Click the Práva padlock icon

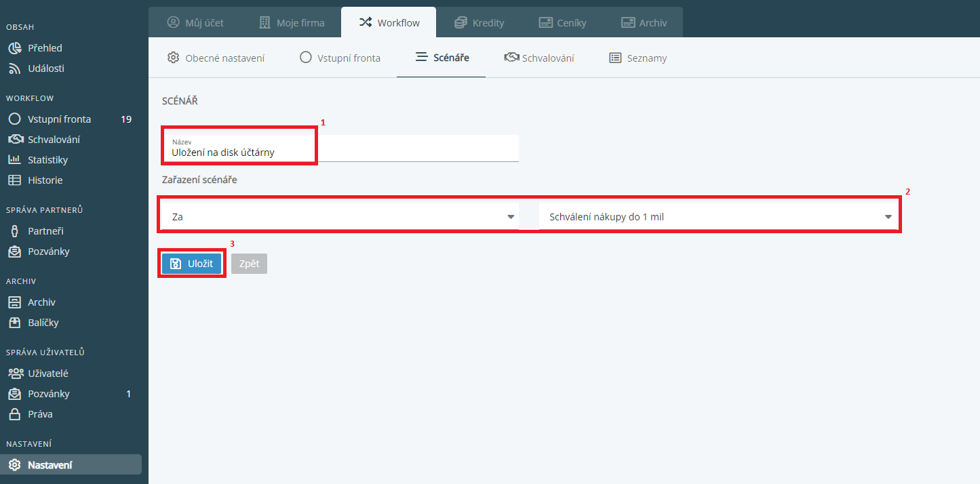[x=14, y=414]
